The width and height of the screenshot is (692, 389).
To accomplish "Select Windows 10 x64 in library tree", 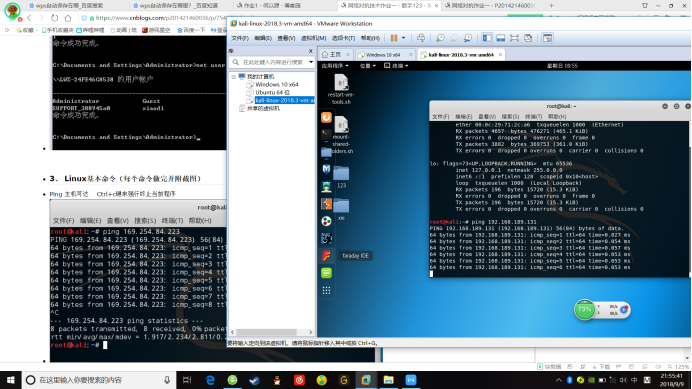I will pyautogui.click(x=276, y=84).
